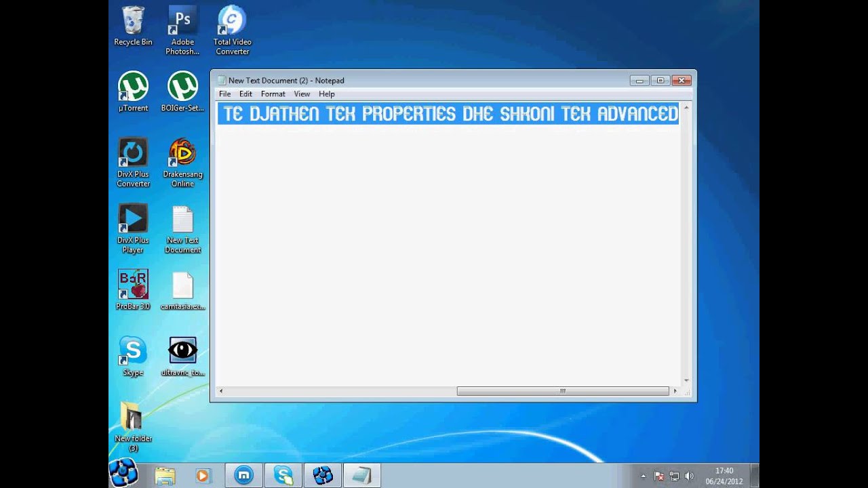Select the µTorrent desktop shortcut
This screenshot has width=868, height=488.
point(133,91)
